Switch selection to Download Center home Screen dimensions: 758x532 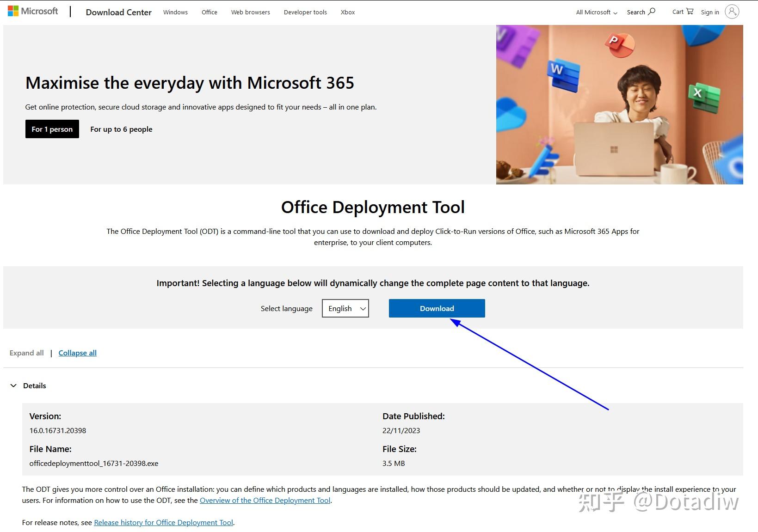(118, 12)
